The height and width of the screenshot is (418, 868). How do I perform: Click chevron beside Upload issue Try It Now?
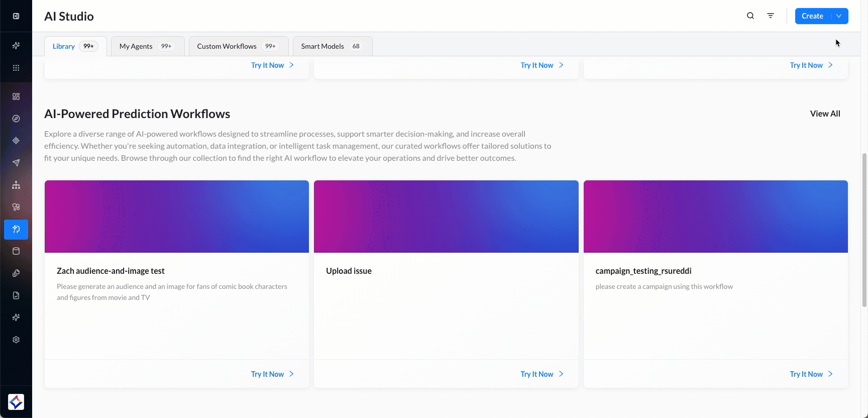click(x=561, y=374)
